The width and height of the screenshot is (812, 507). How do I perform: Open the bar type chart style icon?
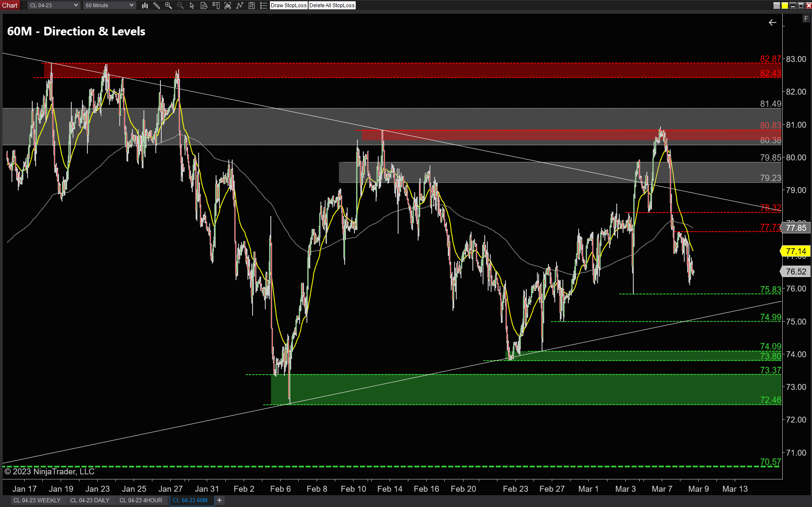pos(145,6)
